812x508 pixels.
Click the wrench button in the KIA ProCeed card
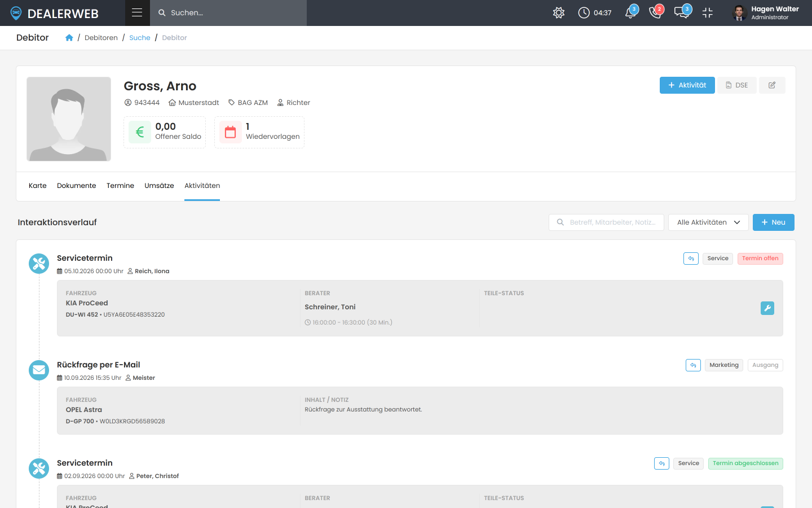click(767, 308)
